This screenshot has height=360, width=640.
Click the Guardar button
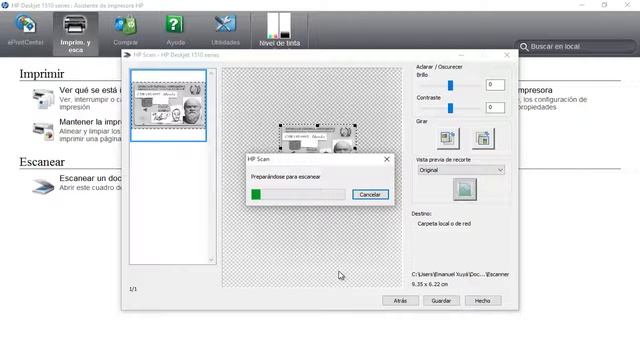(441, 301)
